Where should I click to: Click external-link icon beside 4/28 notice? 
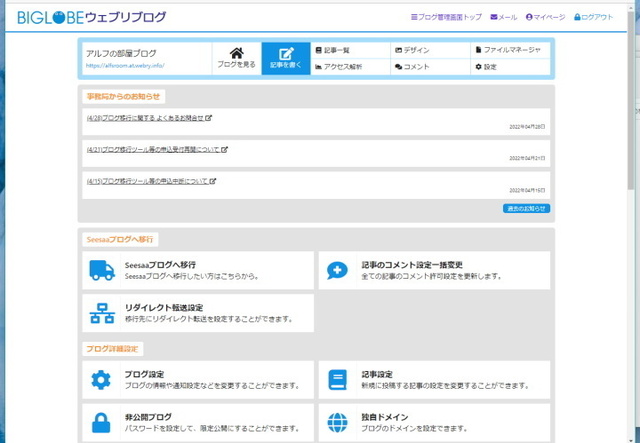pyautogui.click(x=209, y=118)
